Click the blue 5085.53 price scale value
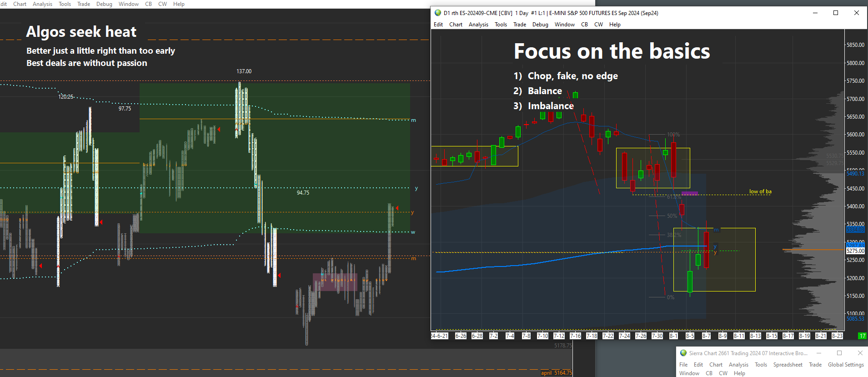This screenshot has width=868, height=377. (x=855, y=319)
